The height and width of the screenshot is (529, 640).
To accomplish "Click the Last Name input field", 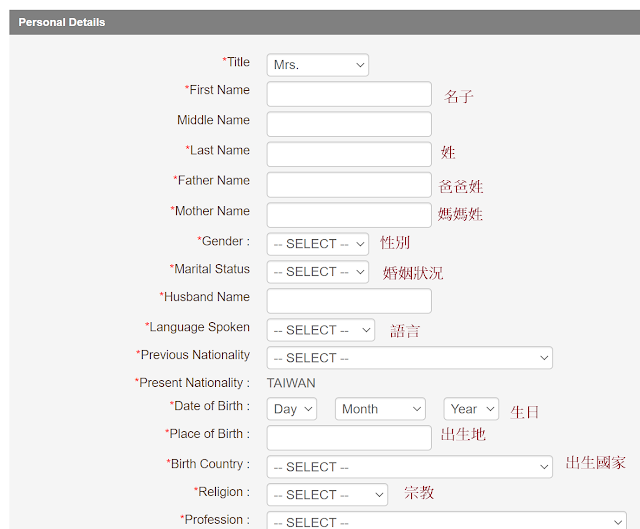I will [349, 154].
